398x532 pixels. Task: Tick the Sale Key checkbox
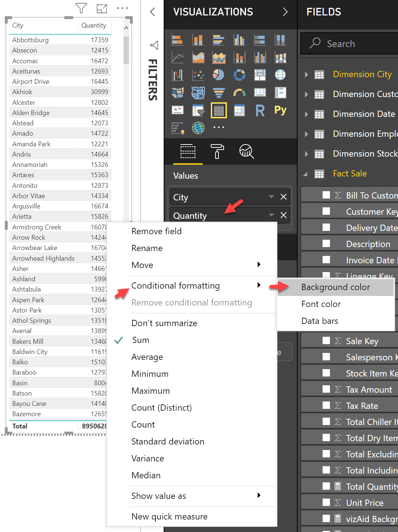pos(326,340)
